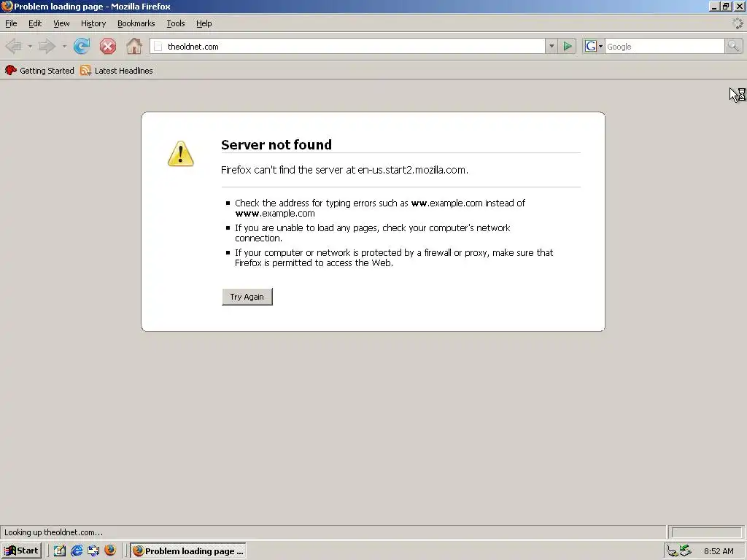The image size is (747, 560).
Task: Click the 8:52 AM system clock
Action: (x=719, y=551)
